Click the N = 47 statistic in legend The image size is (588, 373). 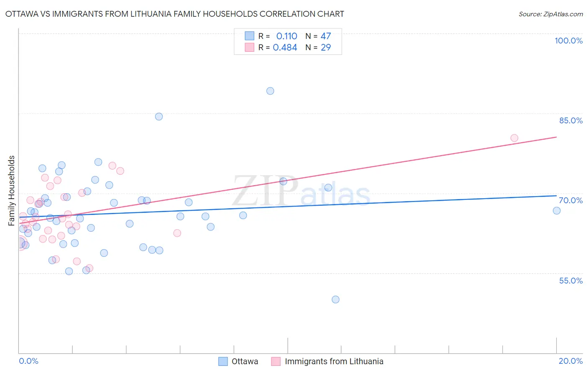(318, 36)
